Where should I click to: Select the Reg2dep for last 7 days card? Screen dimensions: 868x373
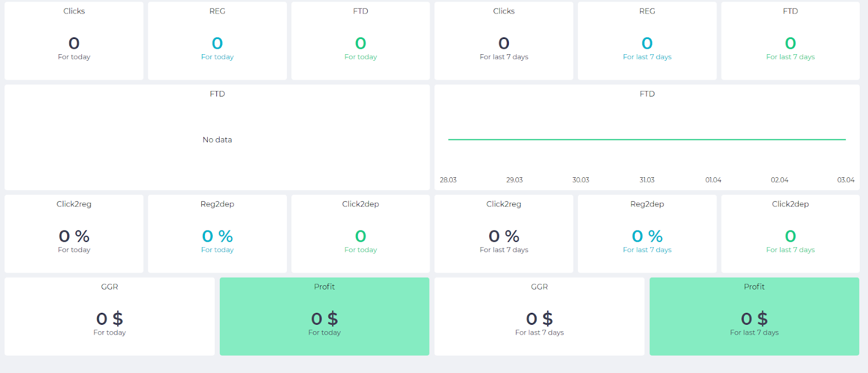coord(647,234)
